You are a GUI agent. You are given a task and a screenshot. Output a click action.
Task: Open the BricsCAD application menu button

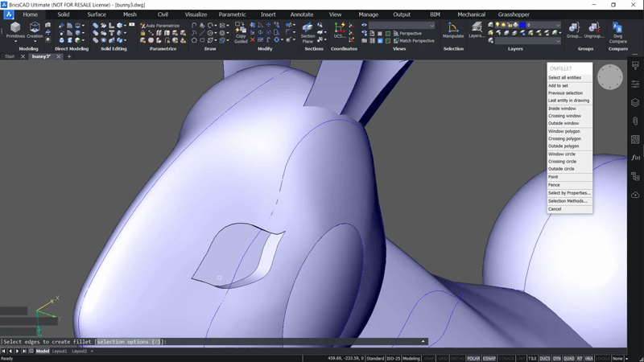coord(9,14)
